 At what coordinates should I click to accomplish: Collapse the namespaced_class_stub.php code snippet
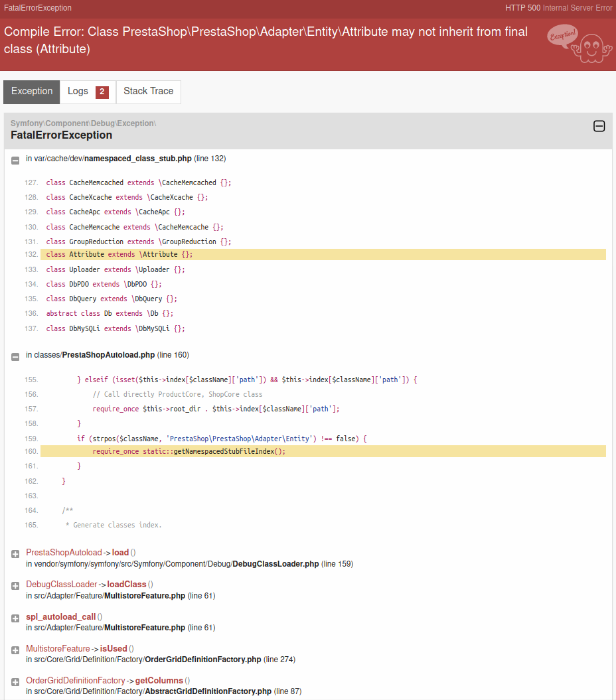click(15, 159)
